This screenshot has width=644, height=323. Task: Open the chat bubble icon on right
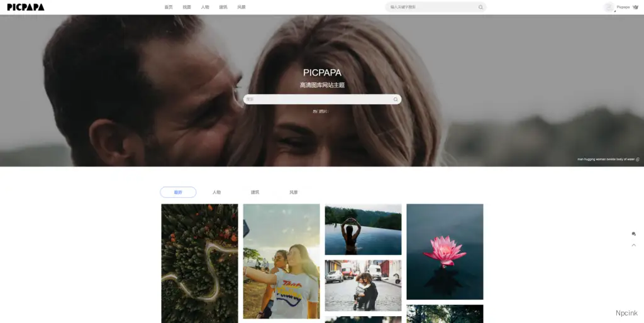[x=633, y=234]
